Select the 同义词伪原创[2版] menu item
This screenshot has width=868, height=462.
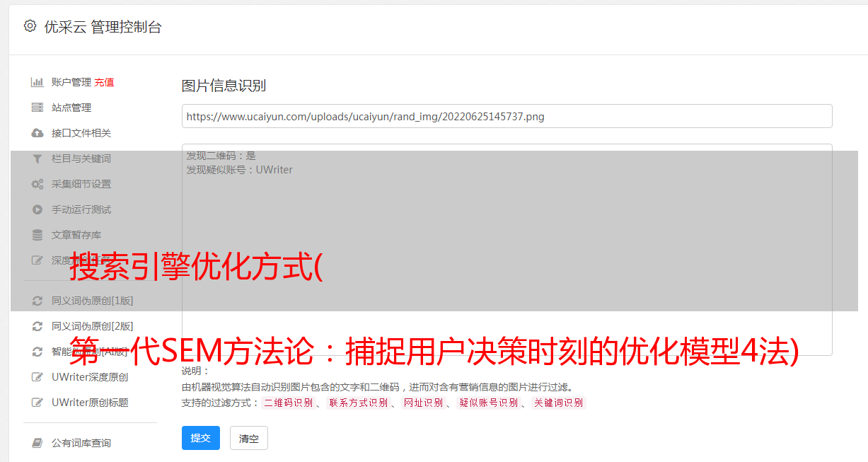(92, 326)
